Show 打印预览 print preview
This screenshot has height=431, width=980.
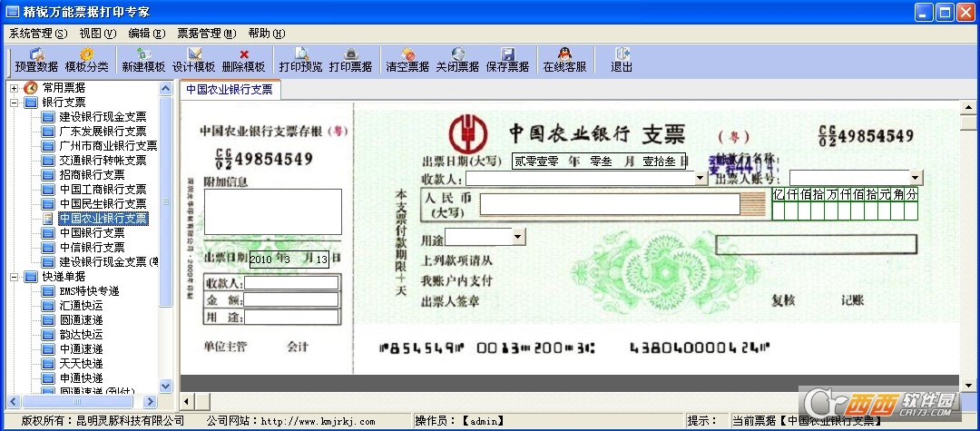pyautogui.click(x=300, y=61)
